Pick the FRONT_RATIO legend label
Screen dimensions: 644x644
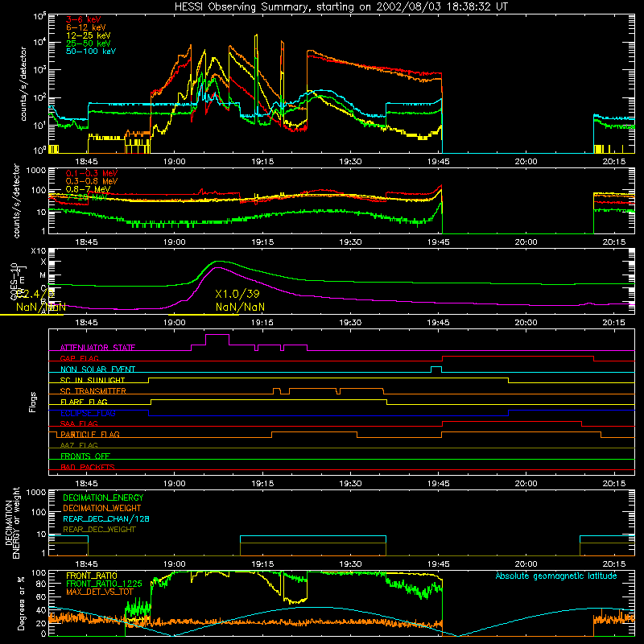92,576
